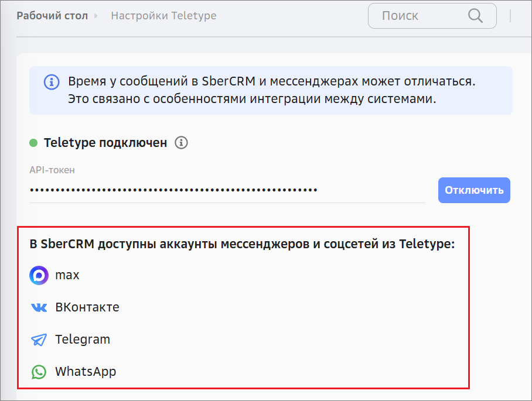Click the masked API token field
Screen dimensions: 532x401
[x=226, y=190]
